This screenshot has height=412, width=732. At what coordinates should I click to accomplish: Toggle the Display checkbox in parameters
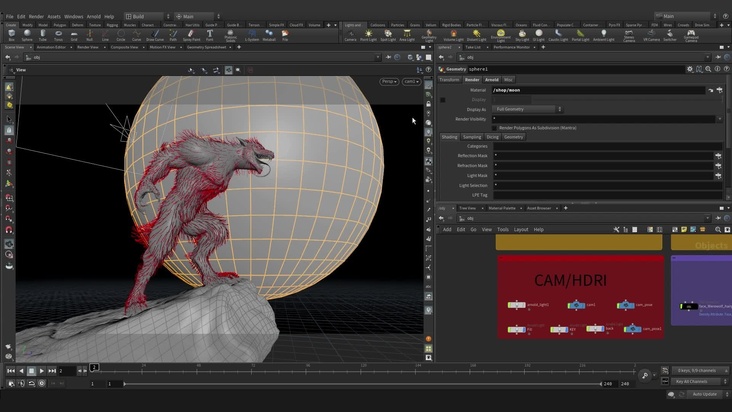(443, 99)
